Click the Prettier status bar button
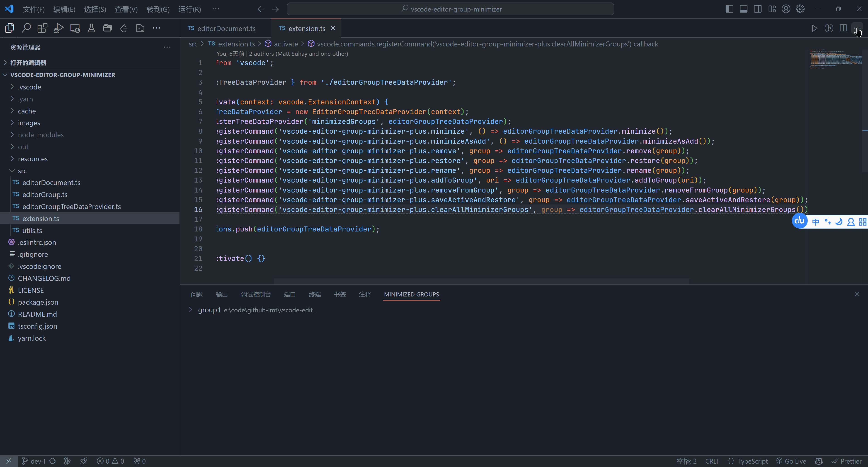The width and height of the screenshot is (868, 467). [846, 461]
